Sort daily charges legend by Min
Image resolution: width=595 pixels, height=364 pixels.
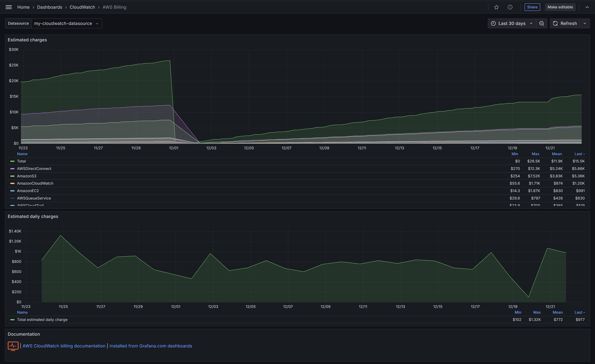coord(518,312)
